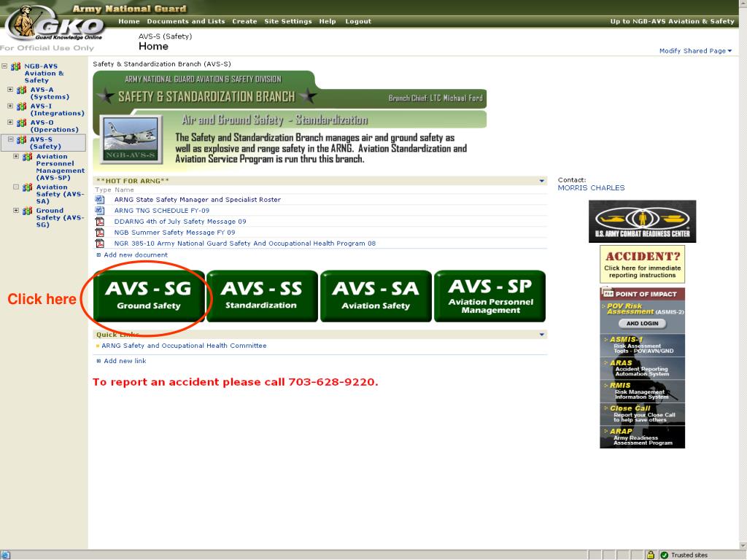This screenshot has height=560, width=747.
Task: Open Close Call report entry
Action: 642,414
